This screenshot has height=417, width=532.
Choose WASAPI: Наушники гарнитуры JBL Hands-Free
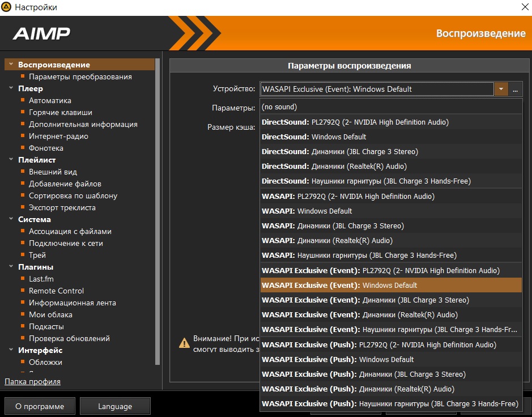pyautogui.click(x=391, y=255)
